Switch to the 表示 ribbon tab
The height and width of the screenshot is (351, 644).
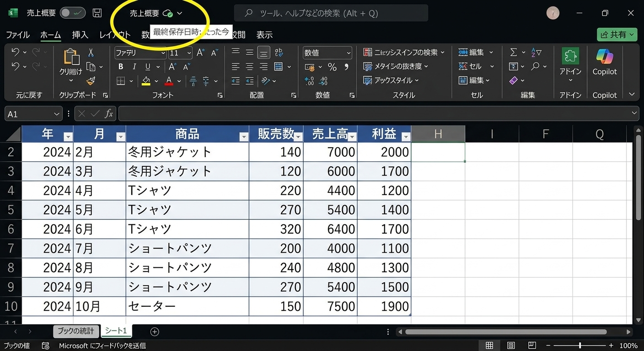[x=264, y=35]
